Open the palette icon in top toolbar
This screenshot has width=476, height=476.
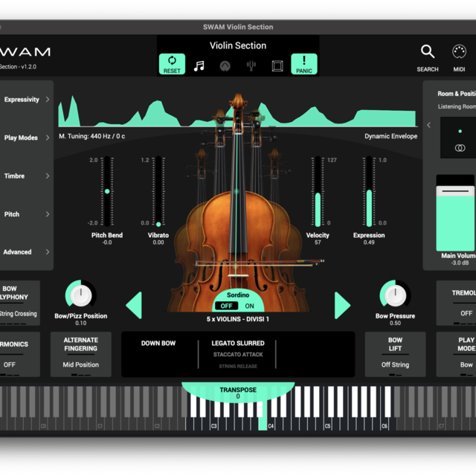(x=225, y=66)
